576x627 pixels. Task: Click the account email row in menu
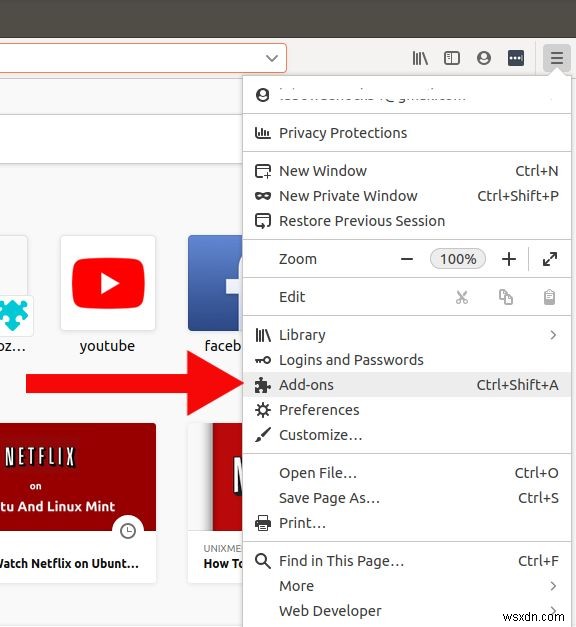[x=407, y=95]
